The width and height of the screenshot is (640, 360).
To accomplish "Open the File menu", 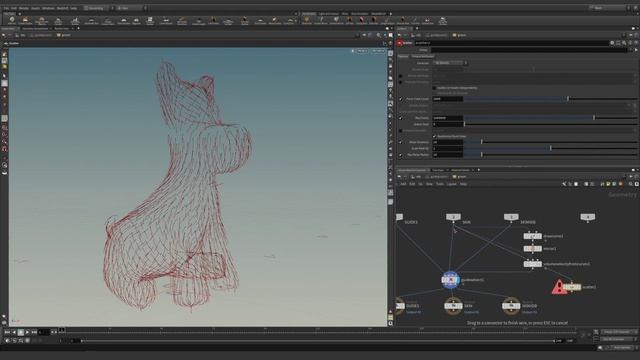I will [x=6, y=8].
